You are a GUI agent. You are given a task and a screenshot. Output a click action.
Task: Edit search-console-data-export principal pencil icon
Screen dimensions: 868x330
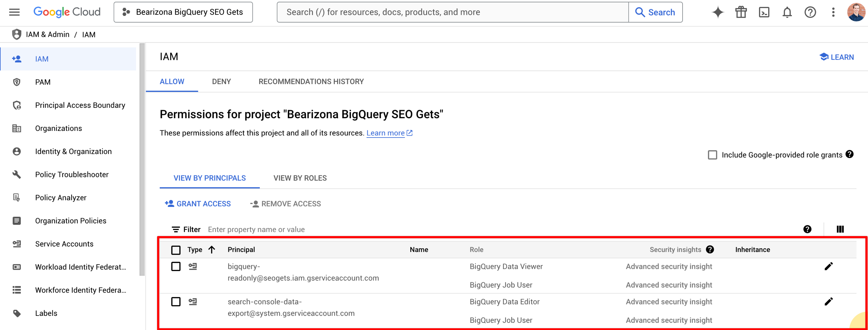point(828,301)
